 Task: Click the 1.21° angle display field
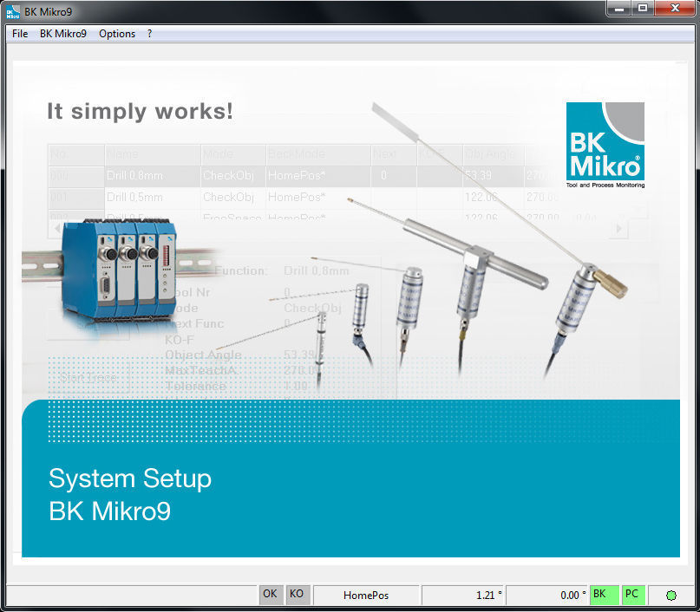click(464, 595)
